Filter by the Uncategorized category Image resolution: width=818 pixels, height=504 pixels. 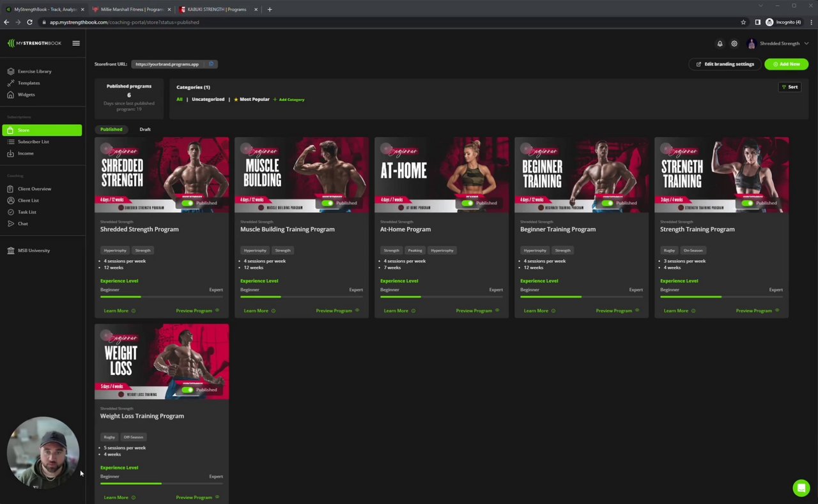[x=208, y=100]
